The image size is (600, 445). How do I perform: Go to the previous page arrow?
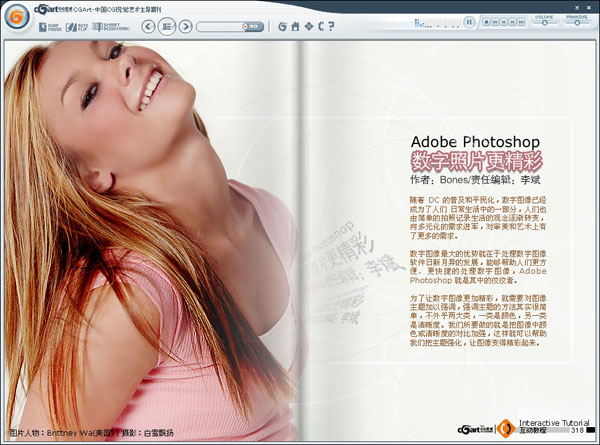click(148, 26)
